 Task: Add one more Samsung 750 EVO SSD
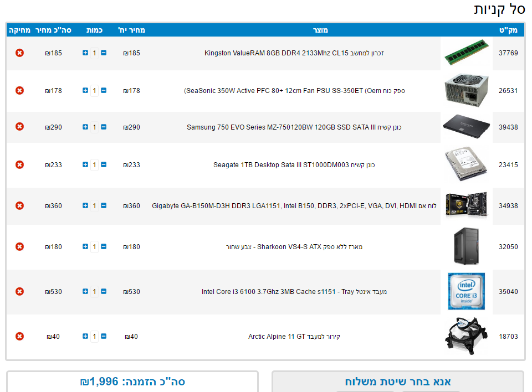pos(85,127)
